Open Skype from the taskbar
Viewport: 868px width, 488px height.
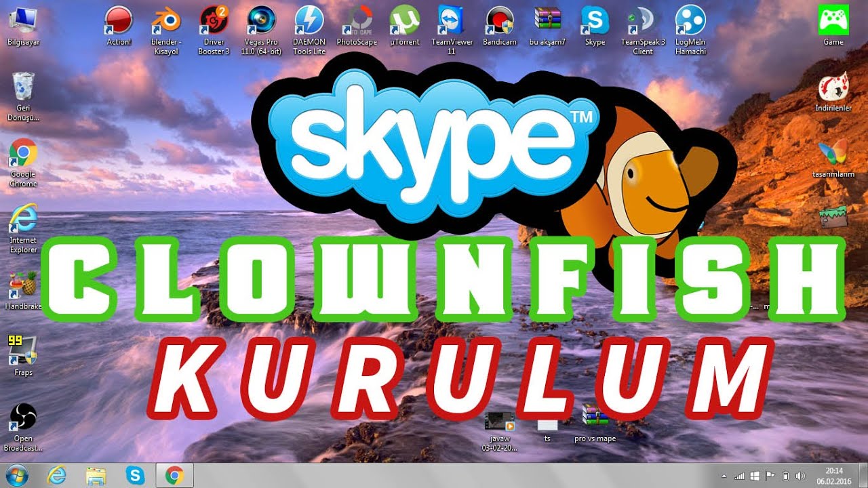(135, 476)
